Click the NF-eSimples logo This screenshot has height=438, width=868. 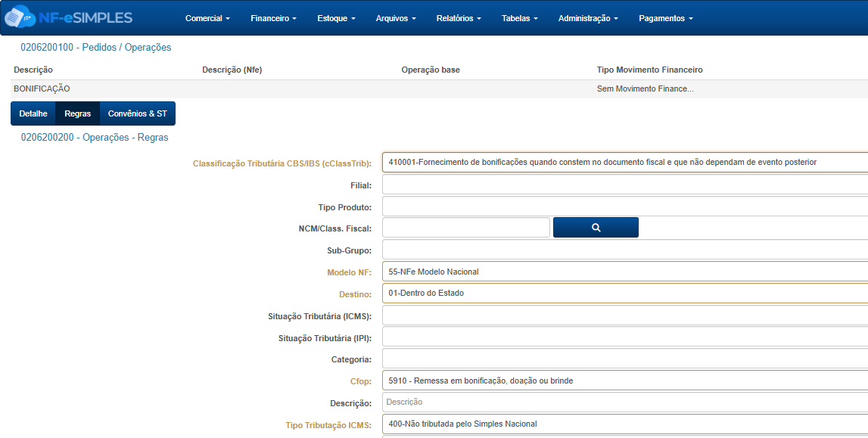point(69,17)
